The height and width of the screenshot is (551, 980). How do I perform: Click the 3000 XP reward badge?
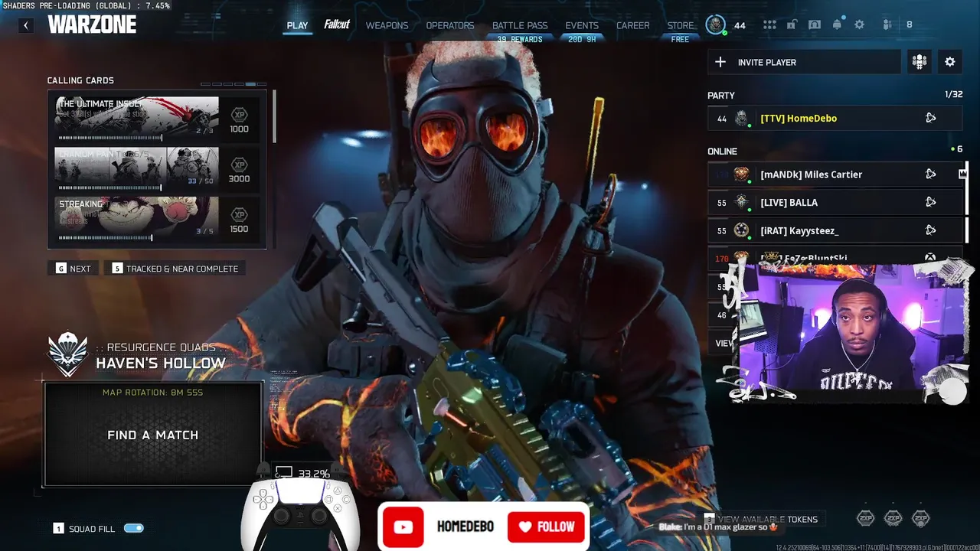point(239,170)
